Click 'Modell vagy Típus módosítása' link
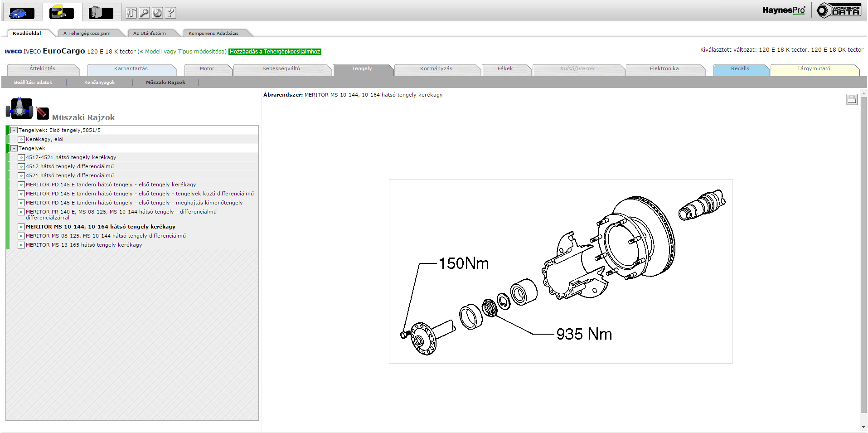 coord(184,52)
